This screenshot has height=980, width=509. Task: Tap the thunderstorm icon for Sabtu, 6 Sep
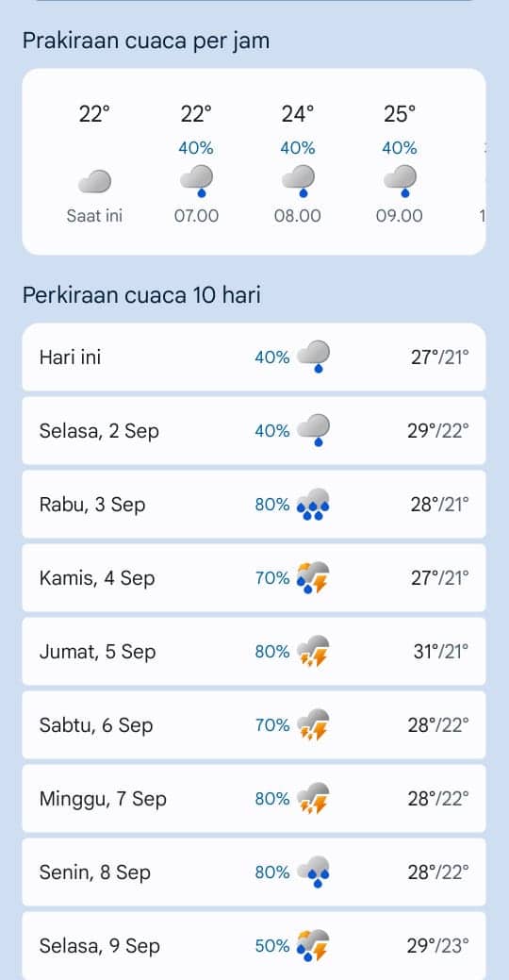(313, 725)
